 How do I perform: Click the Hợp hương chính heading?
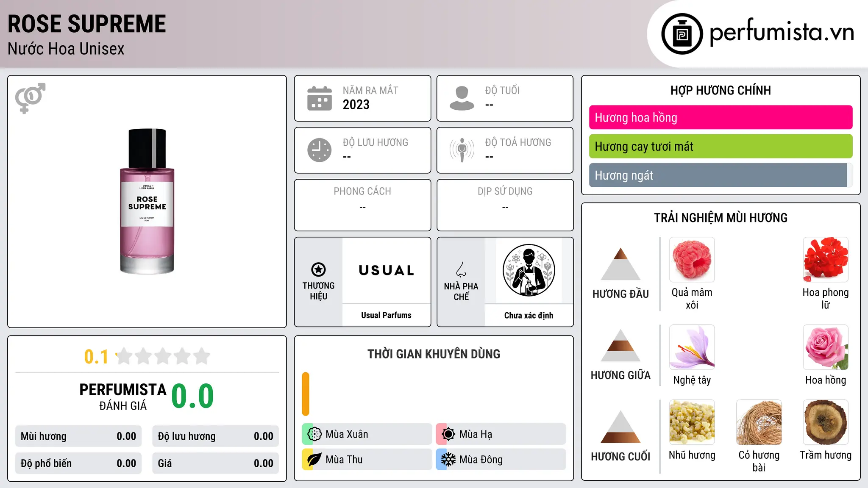coord(721,90)
